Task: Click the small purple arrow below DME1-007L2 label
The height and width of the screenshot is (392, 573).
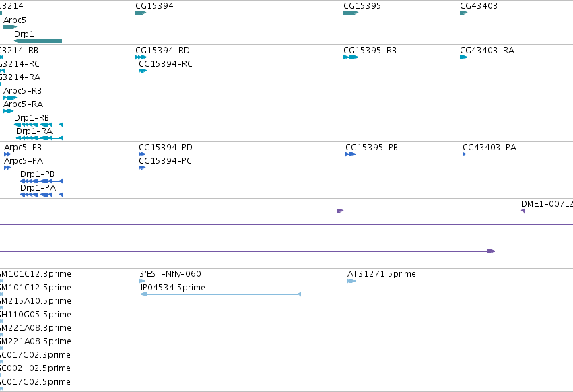Action: point(523,211)
